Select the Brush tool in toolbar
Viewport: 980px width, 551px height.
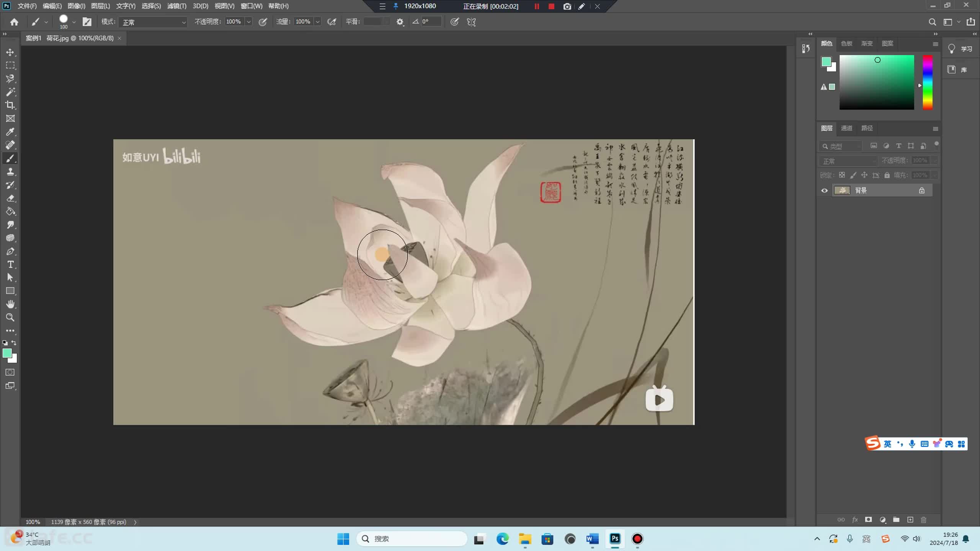point(10,158)
